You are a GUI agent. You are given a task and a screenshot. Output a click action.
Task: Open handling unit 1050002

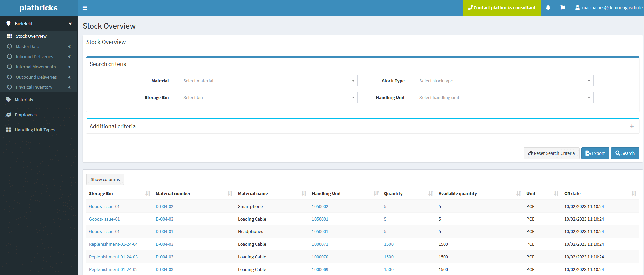(320, 206)
